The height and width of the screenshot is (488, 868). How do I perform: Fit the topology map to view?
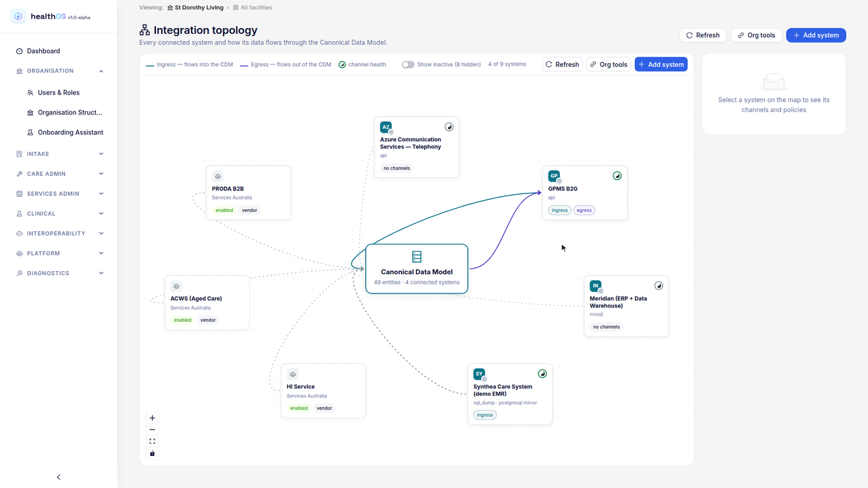[153, 442]
